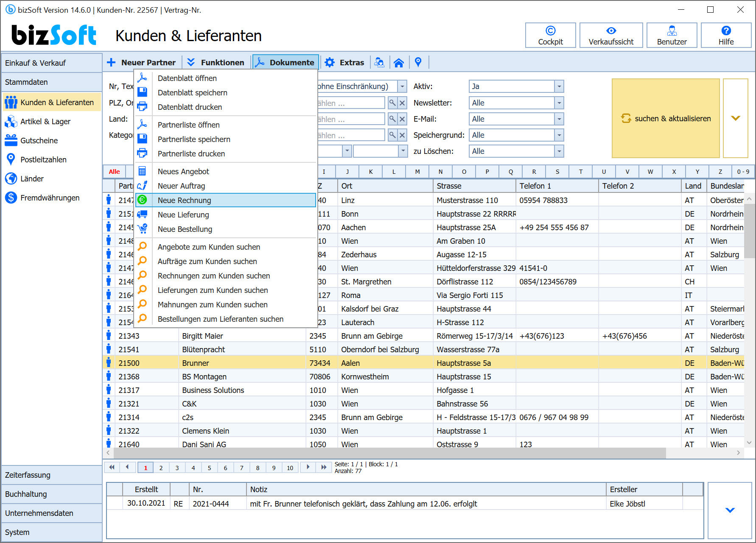Click the home icon in toolbar
This screenshot has height=543, width=756.
tap(398, 63)
